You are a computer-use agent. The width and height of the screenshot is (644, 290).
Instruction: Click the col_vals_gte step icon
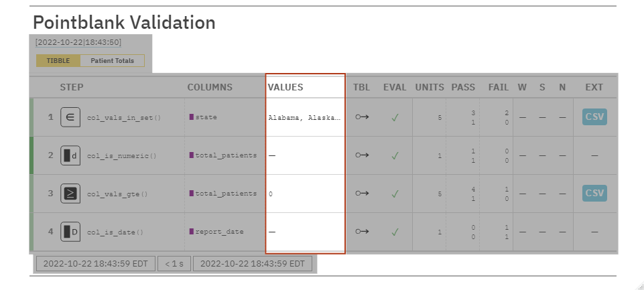[70, 194]
